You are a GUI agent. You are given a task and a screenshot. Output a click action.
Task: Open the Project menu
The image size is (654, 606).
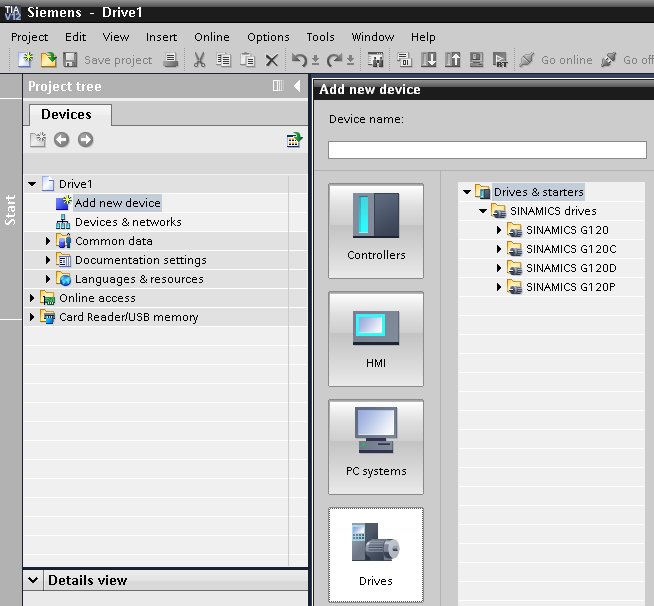pos(29,37)
